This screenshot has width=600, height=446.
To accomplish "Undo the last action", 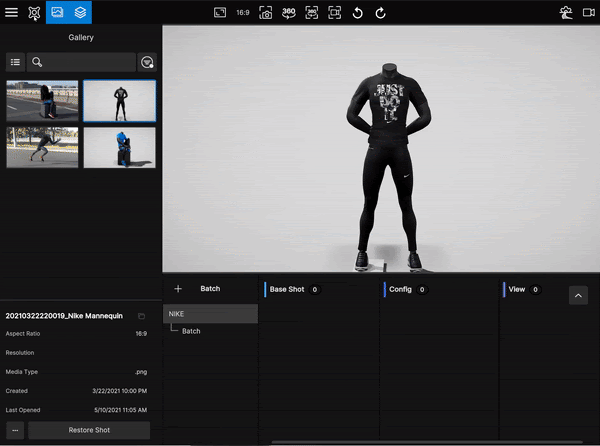I will click(357, 13).
